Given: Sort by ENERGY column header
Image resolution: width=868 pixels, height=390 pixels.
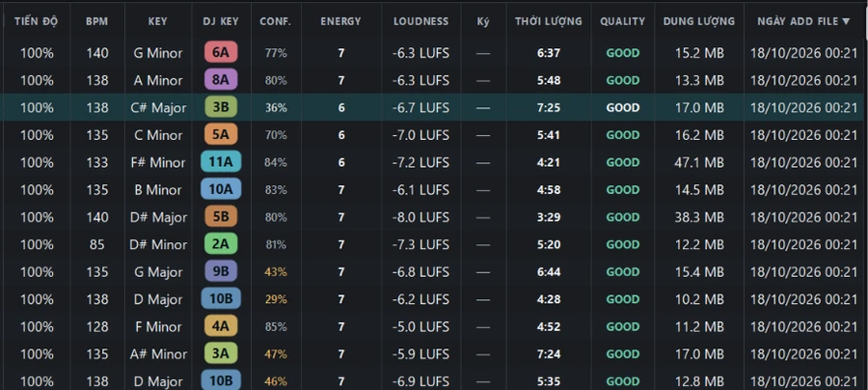Looking at the screenshot, I should (341, 21).
